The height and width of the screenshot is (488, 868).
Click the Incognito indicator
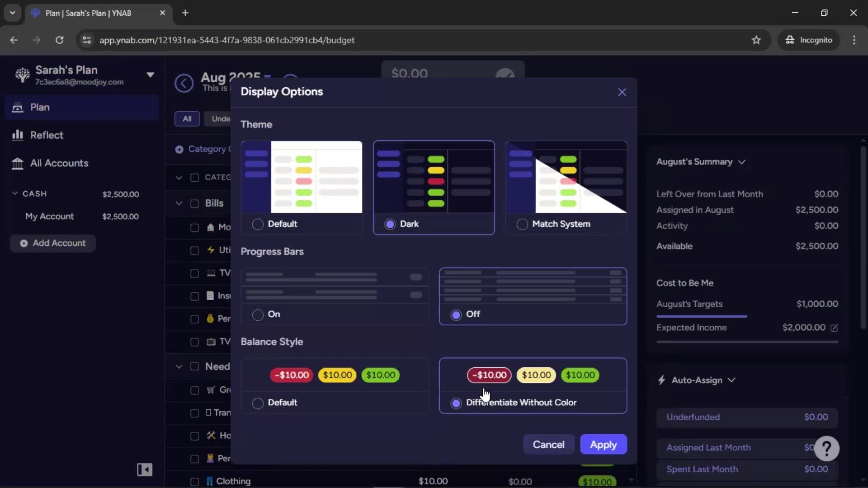click(809, 40)
